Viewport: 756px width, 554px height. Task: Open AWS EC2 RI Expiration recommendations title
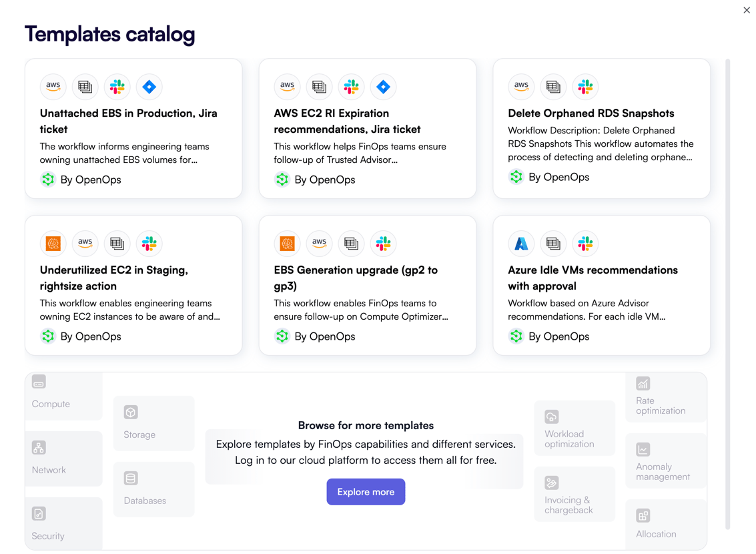347,121
